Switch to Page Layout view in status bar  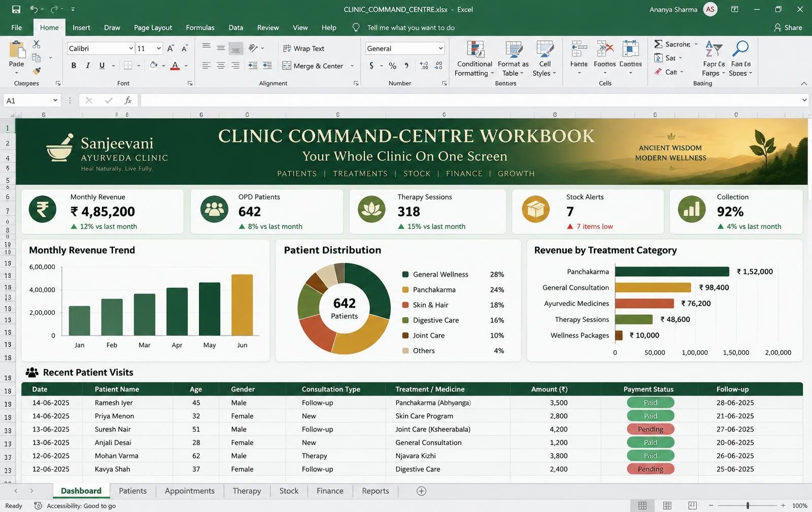pyautogui.click(x=667, y=505)
